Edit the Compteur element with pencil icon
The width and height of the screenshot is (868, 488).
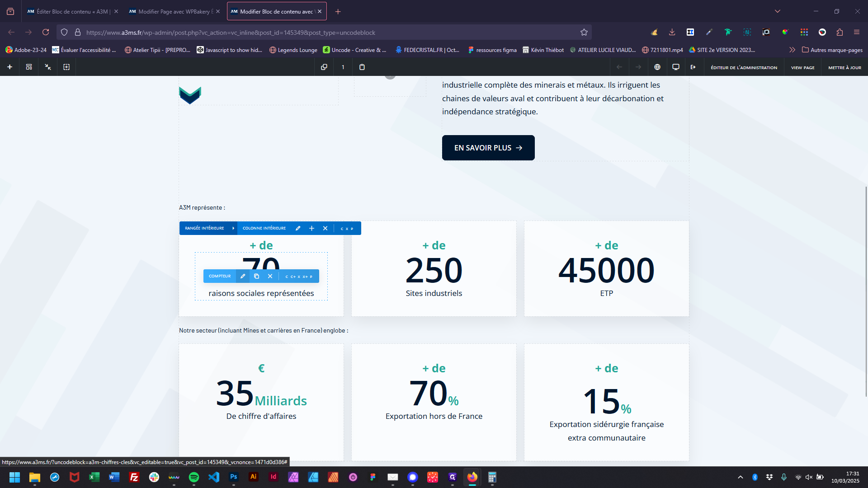point(243,276)
